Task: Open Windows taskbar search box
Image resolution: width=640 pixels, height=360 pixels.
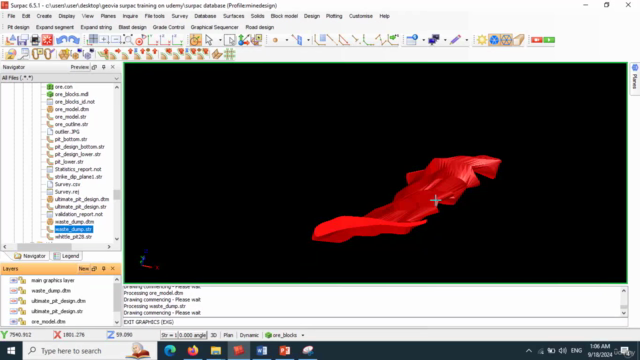Action: click(90, 351)
